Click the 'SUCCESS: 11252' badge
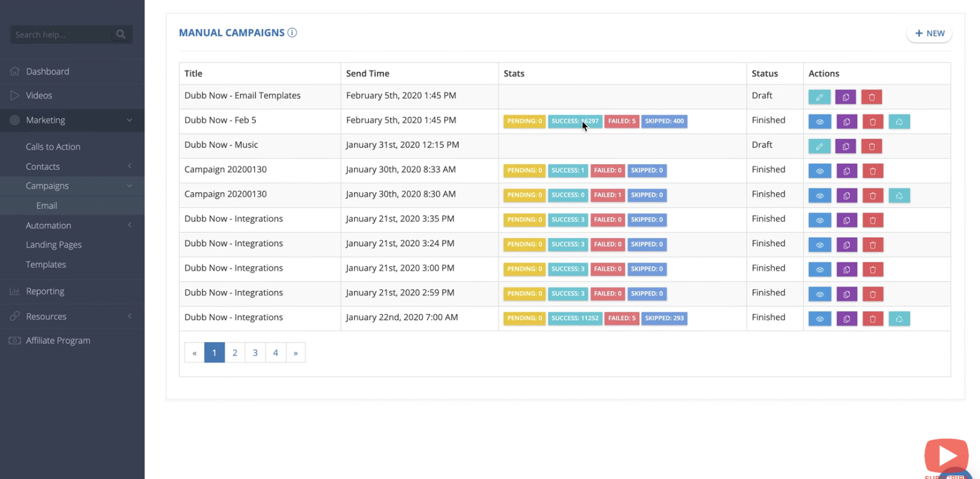 (575, 319)
